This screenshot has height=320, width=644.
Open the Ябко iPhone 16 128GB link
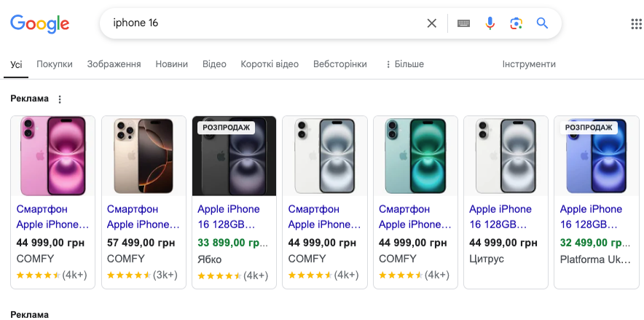tap(233, 216)
